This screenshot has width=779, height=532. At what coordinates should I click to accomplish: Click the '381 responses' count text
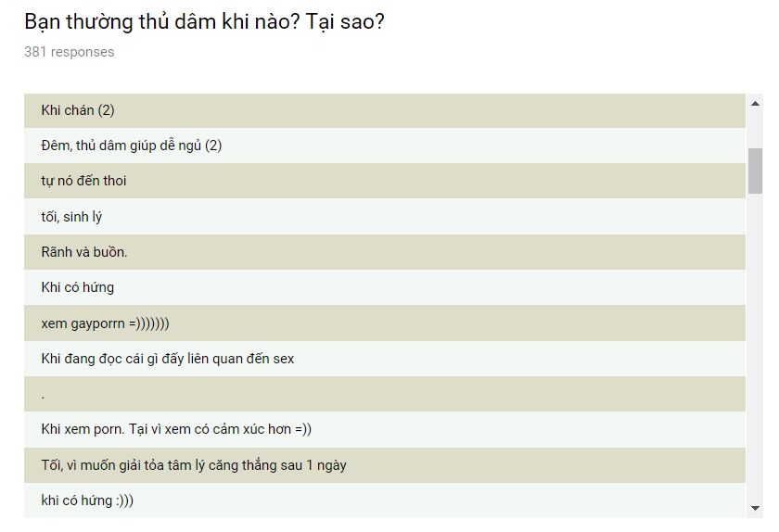(69, 52)
